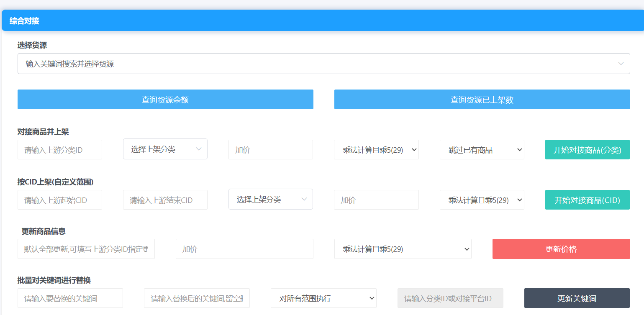Open the 对所有范围执行 scope dropdown
The image size is (644, 315).
pyautogui.click(x=323, y=298)
